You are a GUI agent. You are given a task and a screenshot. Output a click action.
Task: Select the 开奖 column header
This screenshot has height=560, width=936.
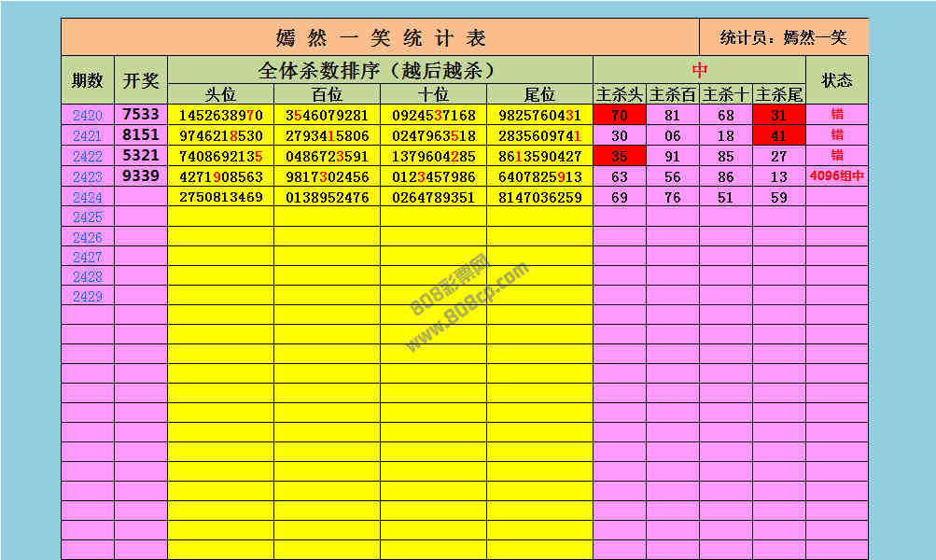coord(141,80)
